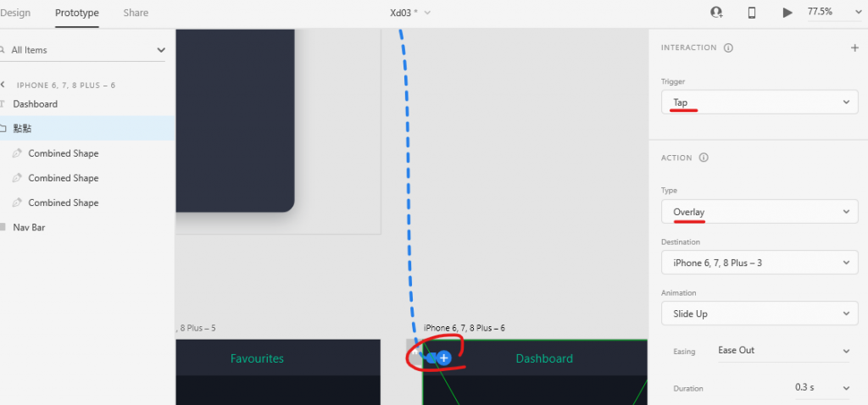
Task: Open the Destination artboard dropdown
Action: (759, 263)
